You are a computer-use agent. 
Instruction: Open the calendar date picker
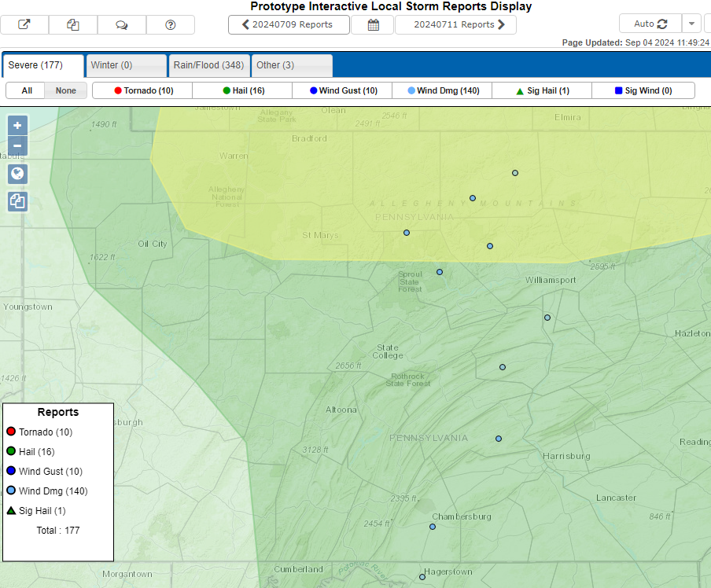[374, 24]
